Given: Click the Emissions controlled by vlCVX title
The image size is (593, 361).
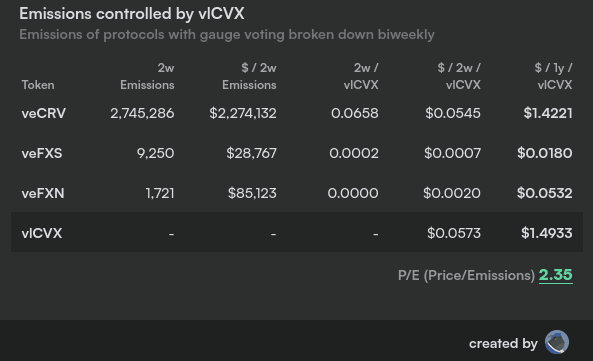Looking at the screenshot, I should coord(132,14).
